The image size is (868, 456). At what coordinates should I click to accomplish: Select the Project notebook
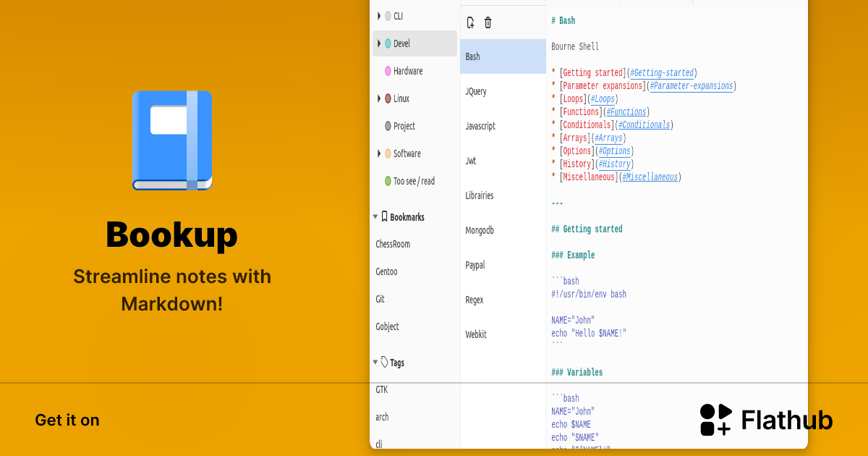coord(404,126)
